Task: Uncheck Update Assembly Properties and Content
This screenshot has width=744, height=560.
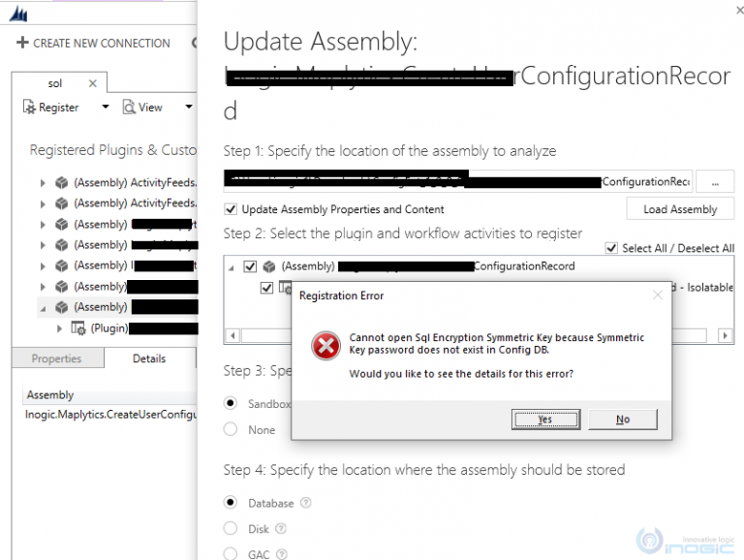Action: coord(231,209)
